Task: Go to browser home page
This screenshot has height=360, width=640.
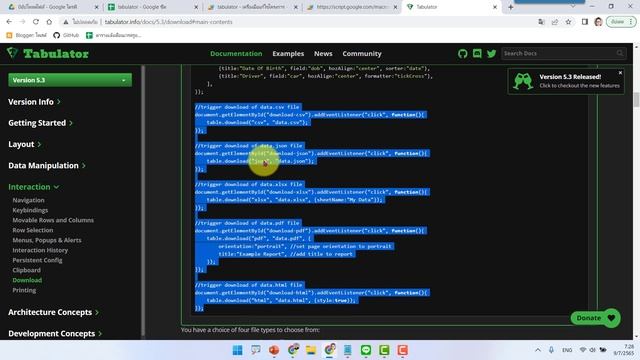Action: (x=49, y=22)
